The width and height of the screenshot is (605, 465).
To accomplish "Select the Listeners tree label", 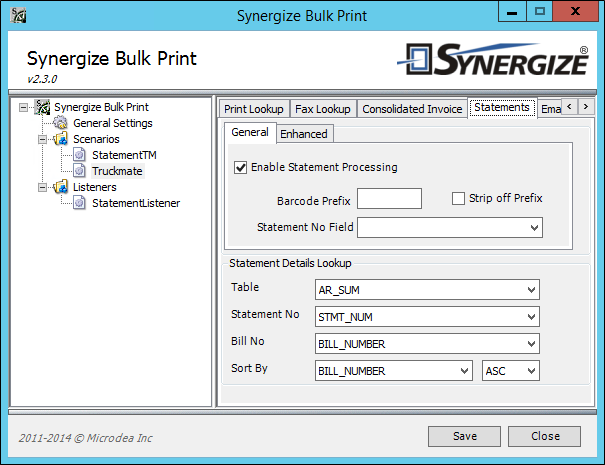I will pos(95,187).
